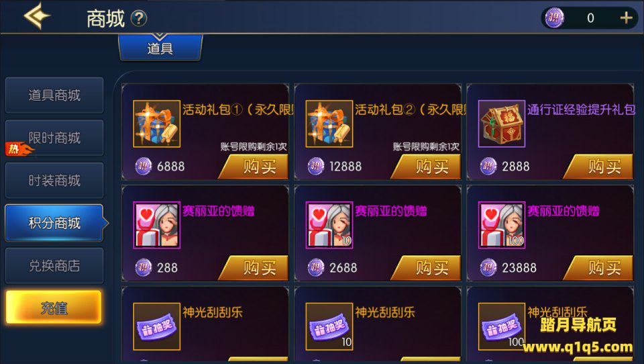This screenshot has height=364, width=644.
Task: Open the 通行证经验提升礼包 red chest icon
Action: pyautogui.click(x=502, y=124)
